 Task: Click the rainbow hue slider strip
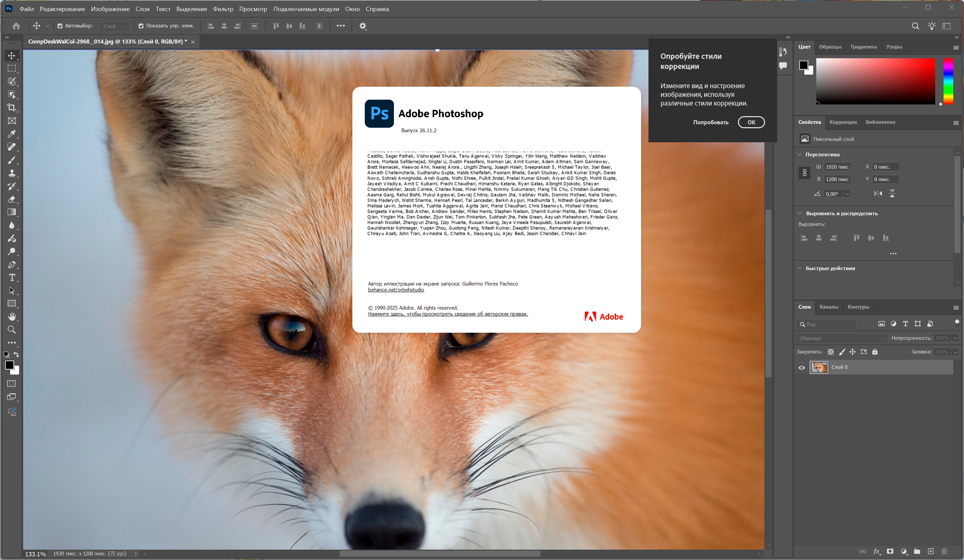[x=948, y=81]
